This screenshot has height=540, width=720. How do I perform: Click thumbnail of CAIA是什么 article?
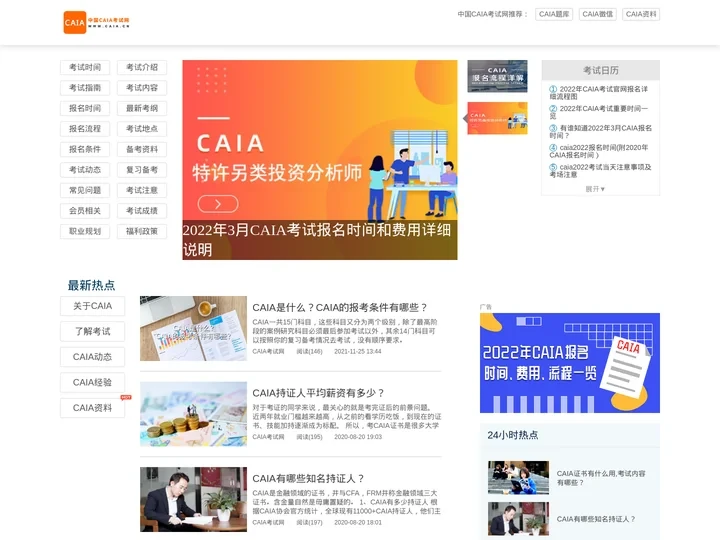pos(193,328)
